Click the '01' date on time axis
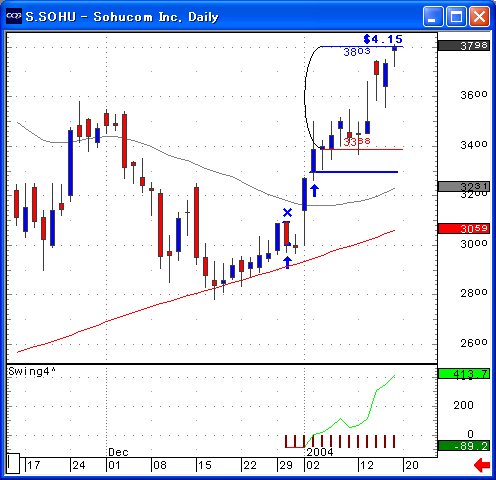496x480 pixels. tap(114, 465)
